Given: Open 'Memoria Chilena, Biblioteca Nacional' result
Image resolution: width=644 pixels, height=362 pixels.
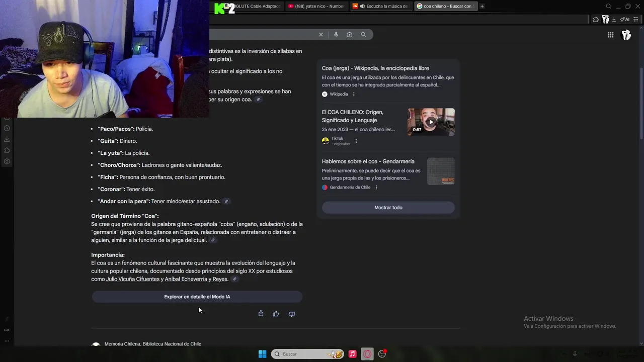Looking at the screenshot, I should coord(152,344).
